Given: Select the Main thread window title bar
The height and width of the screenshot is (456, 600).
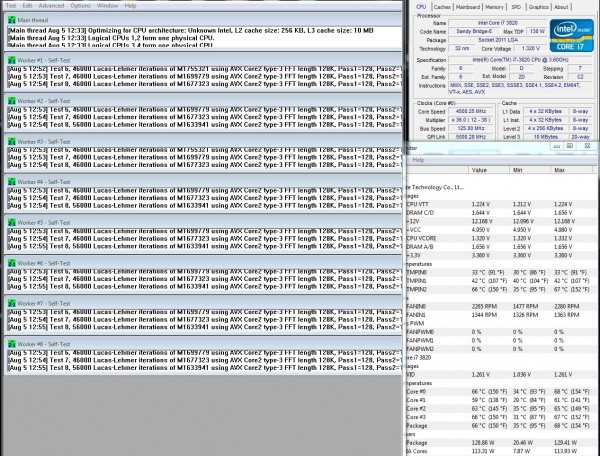Looking at the screenshot, I should coord(203,20).
